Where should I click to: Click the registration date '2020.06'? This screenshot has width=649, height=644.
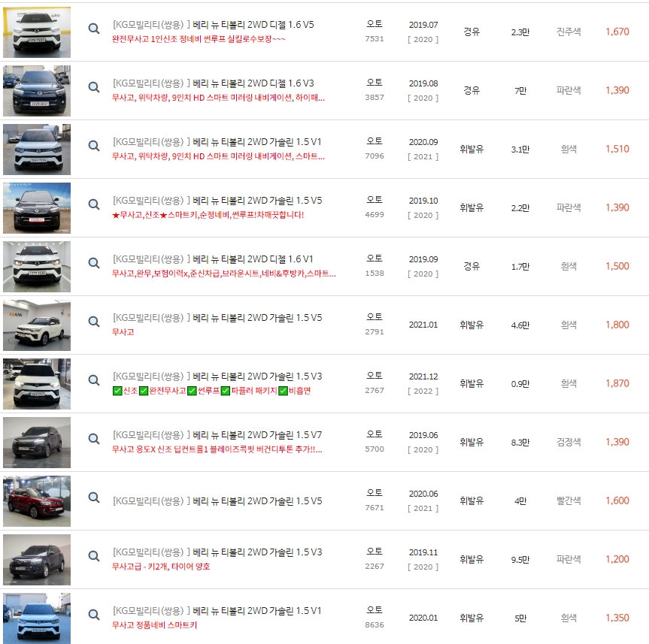pos(423,494)
